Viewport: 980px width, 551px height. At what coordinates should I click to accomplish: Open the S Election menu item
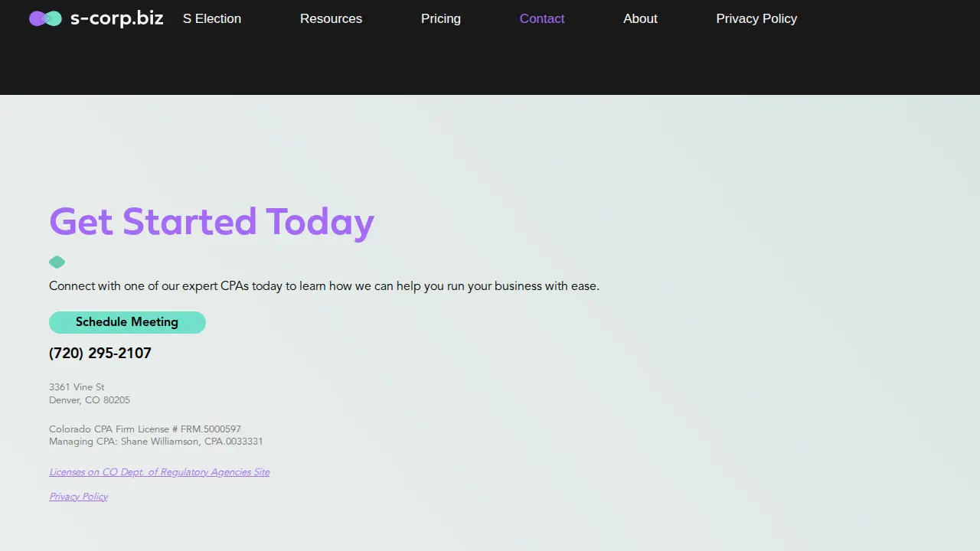pos(212,18)
